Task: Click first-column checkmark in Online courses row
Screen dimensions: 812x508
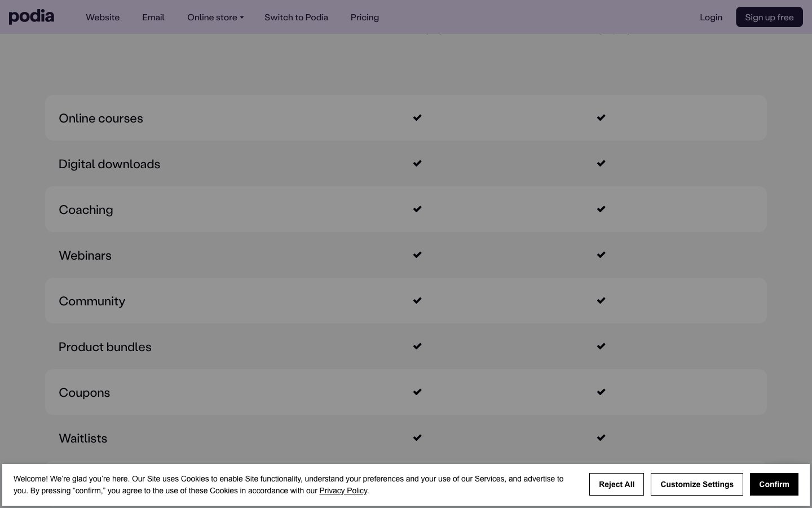Action: [417, 117]
